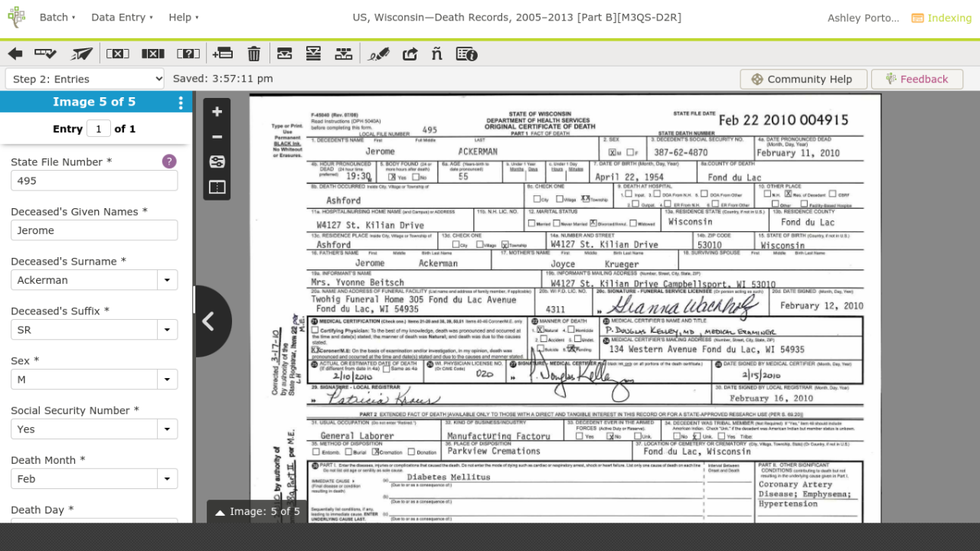980x551 pixels.
Task: Expand the Image: 5 of 5 filmstrip bar
Action: pos(257,512)
